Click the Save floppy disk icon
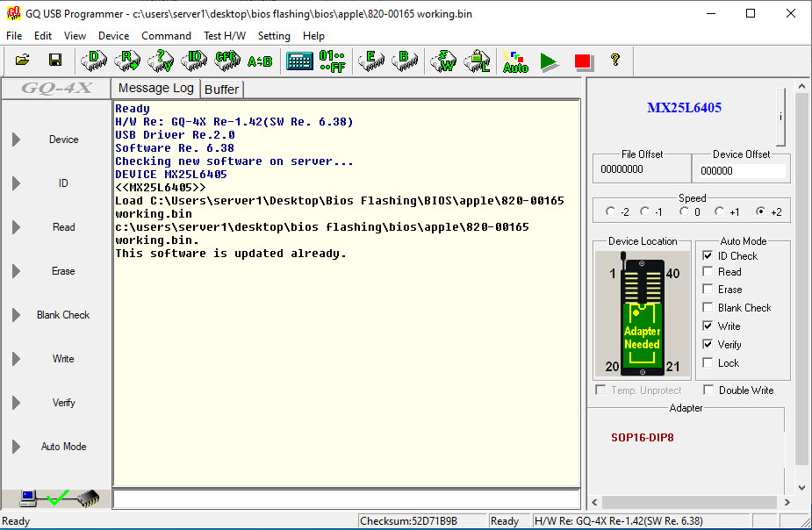This screenshot has width=812, height=530. tap(54, 61)
